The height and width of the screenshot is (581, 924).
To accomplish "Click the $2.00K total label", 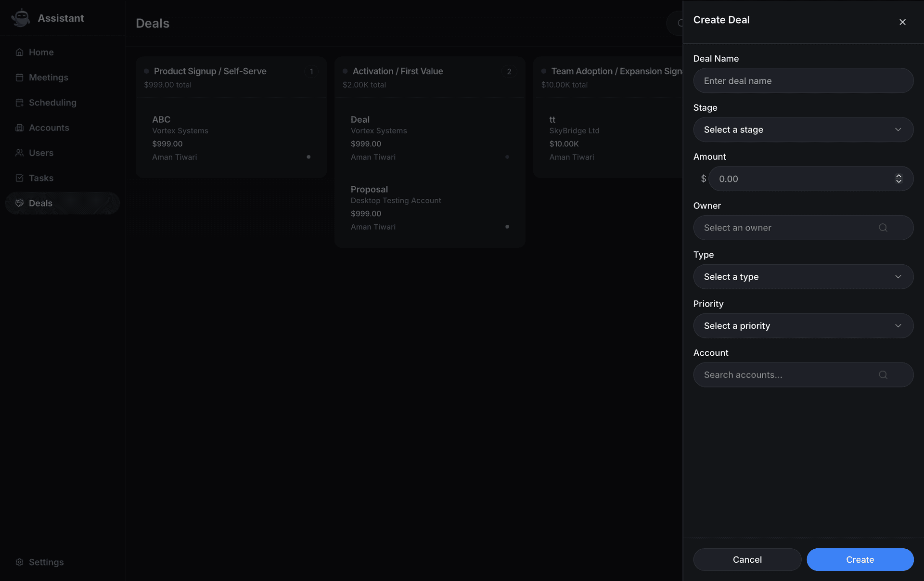I will pyautogui.click(x=364, y=85).
